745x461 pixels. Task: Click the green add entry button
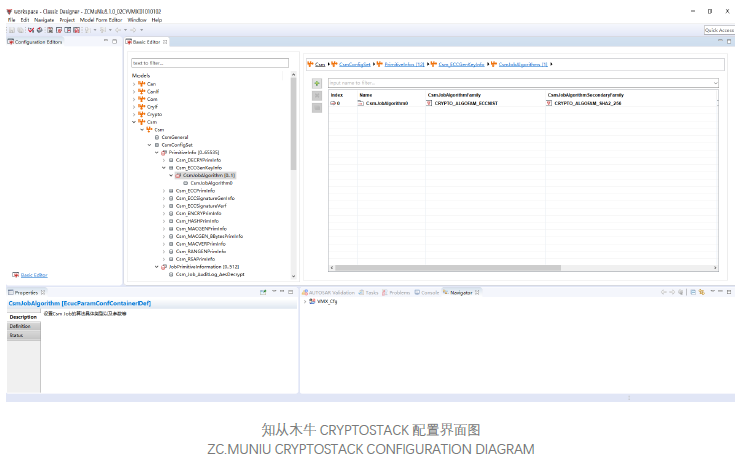[317, 83]
